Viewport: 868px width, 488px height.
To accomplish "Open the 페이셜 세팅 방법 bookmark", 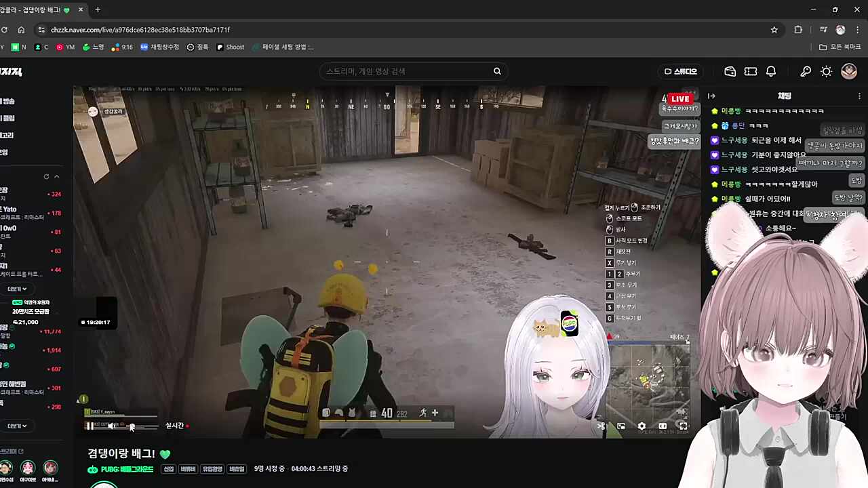I will (283, 47).
